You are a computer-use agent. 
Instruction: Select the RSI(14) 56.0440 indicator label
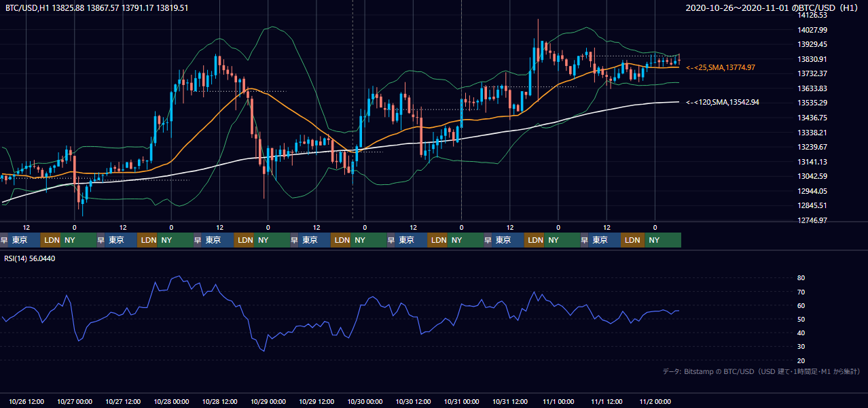(30, 258)
